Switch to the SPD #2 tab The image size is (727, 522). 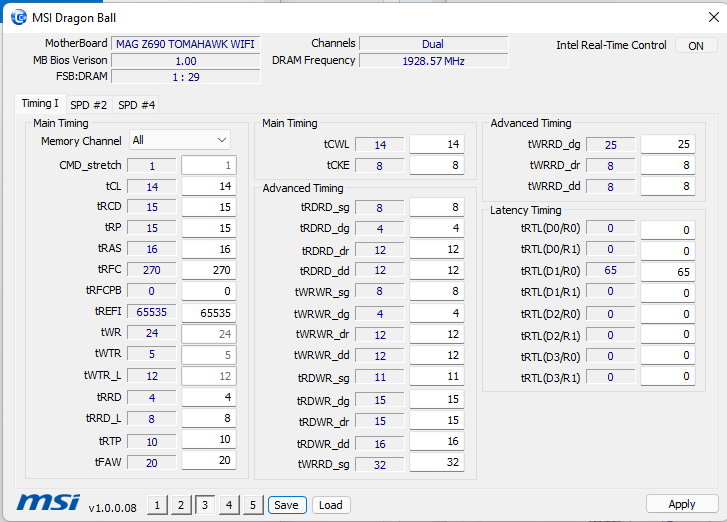[89, 105]
